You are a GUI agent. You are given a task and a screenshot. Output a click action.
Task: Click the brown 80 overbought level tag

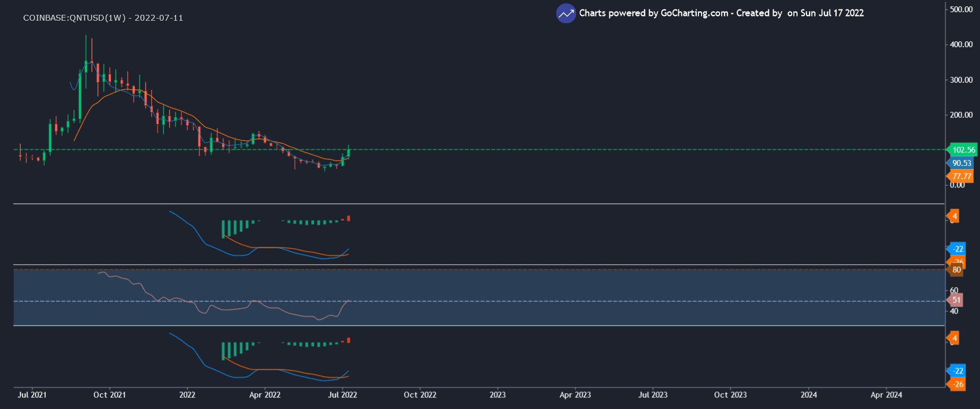point(956,270)
